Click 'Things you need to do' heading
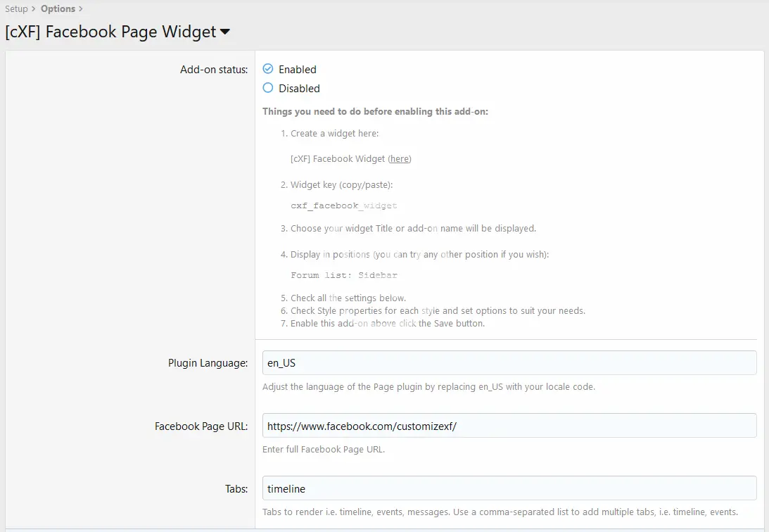 coord(375,111)
